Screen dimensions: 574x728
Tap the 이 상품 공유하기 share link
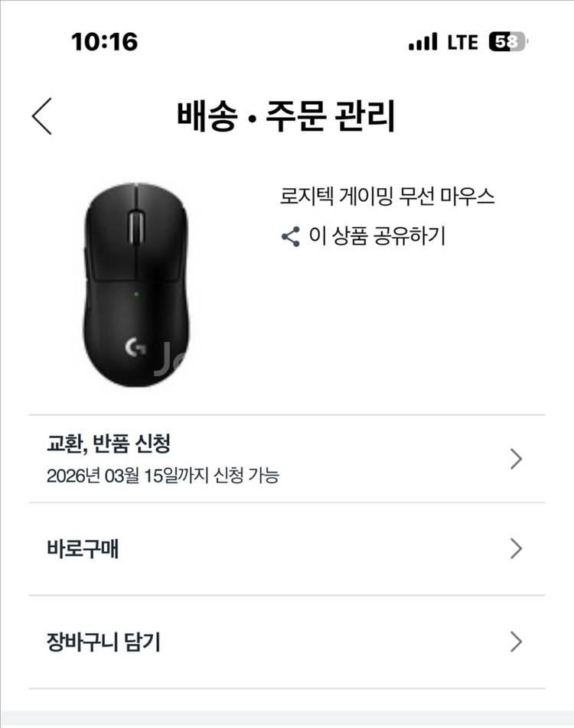pyautogui.click(x=377, y=236)
